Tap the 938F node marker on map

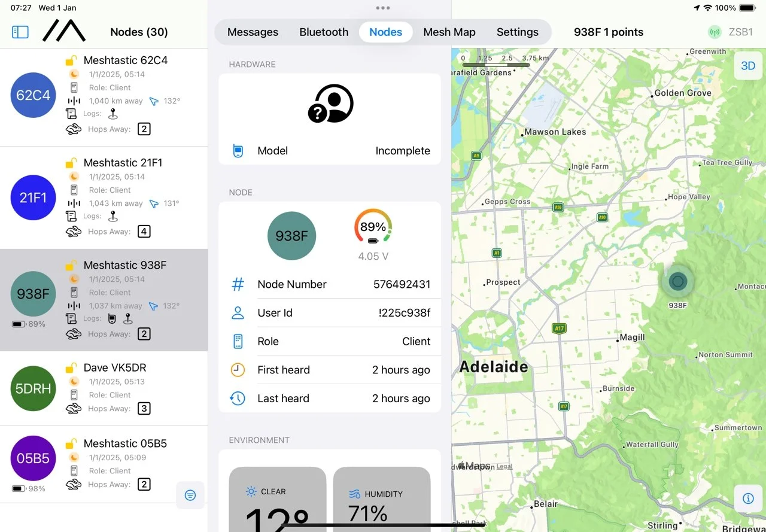pyautogui.click(x=677, y=281)
